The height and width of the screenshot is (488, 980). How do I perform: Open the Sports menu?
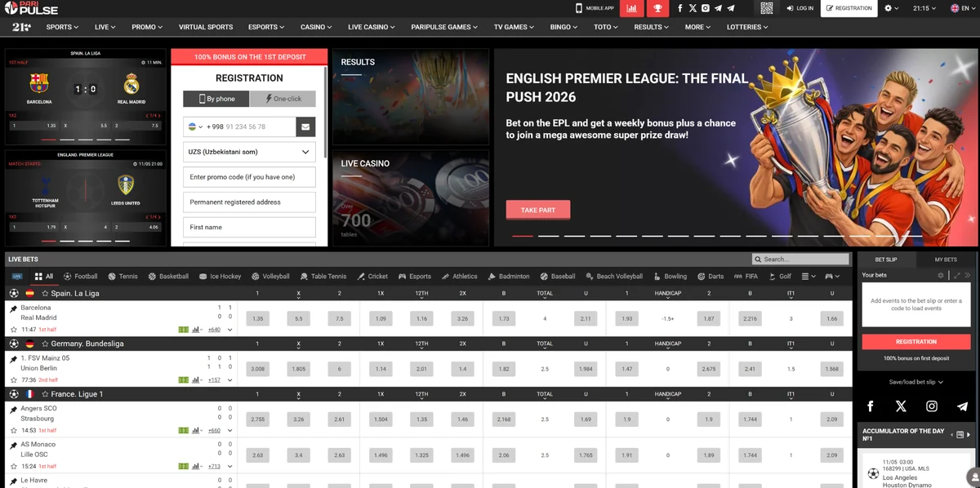[x=62, y=27]
